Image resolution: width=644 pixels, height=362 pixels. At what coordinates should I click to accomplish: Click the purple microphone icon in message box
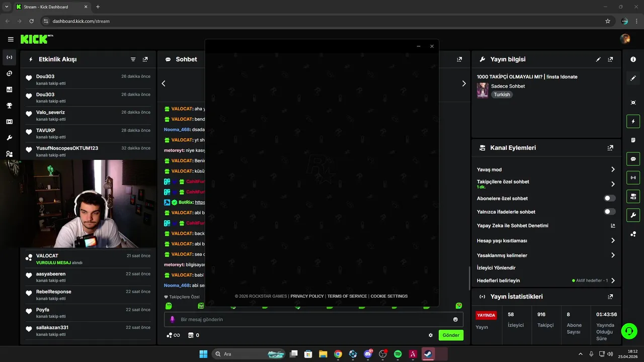tap(172, 319)
